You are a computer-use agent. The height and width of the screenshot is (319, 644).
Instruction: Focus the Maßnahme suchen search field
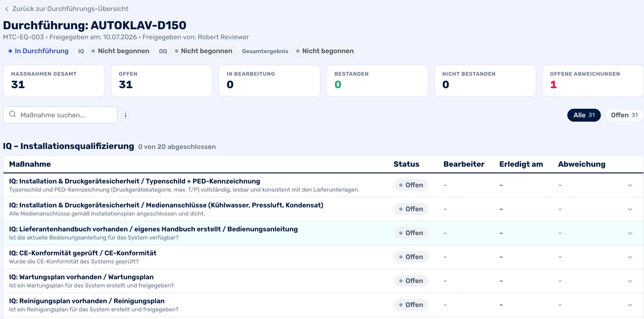(60, 115)
